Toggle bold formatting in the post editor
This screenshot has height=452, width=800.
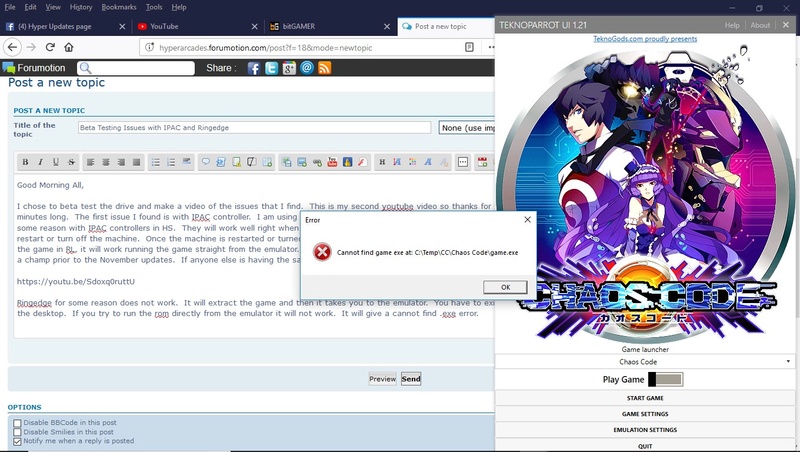pos(25,162)
